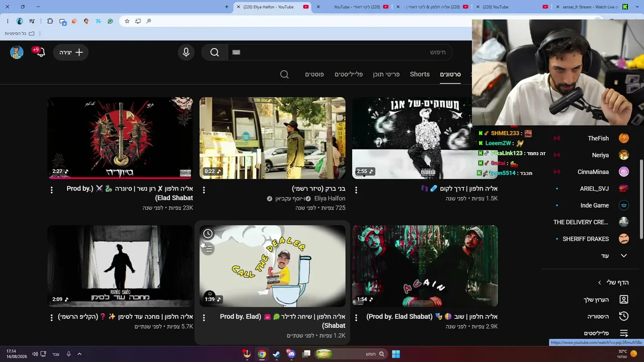644x362 pixels.
Task: Open the Your Channel icon in sidebar
Action: coord(624,300)
